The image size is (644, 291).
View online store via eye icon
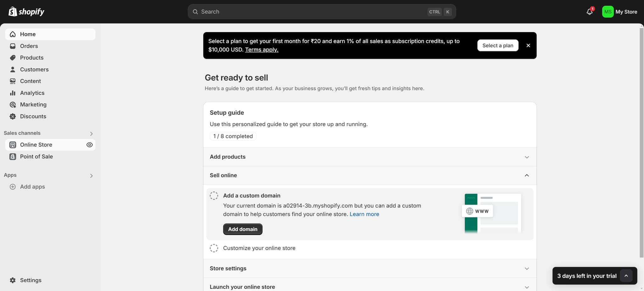(x=90, y=145)
